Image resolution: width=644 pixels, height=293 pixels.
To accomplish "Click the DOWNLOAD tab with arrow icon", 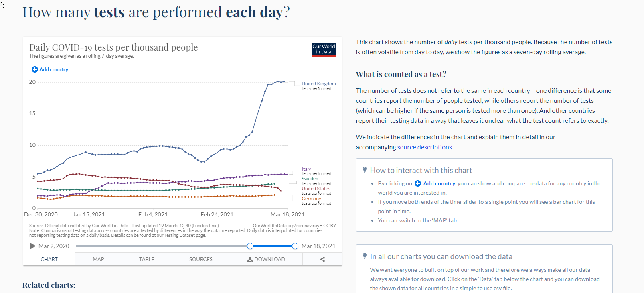I will 266,259.
